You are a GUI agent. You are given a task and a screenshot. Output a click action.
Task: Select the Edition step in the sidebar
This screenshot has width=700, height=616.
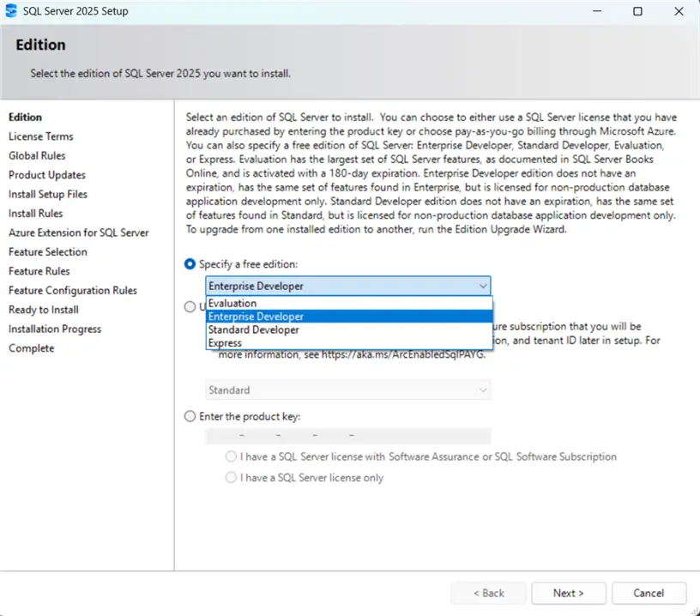[26, 117]
